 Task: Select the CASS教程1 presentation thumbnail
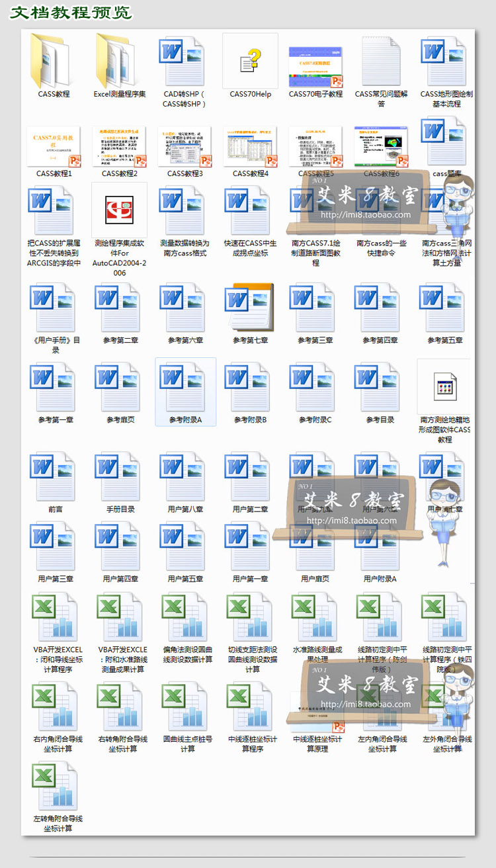pos(54,147)
